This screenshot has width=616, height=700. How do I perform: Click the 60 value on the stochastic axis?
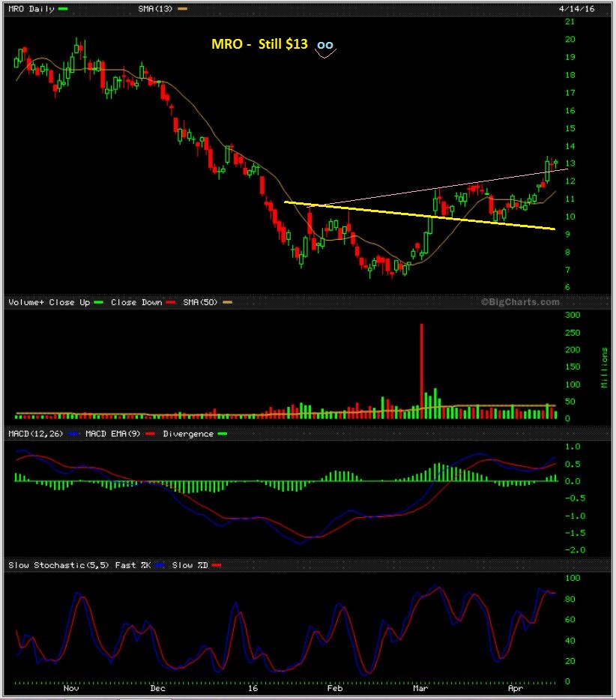pyautogui.click(x=570, y=620)
